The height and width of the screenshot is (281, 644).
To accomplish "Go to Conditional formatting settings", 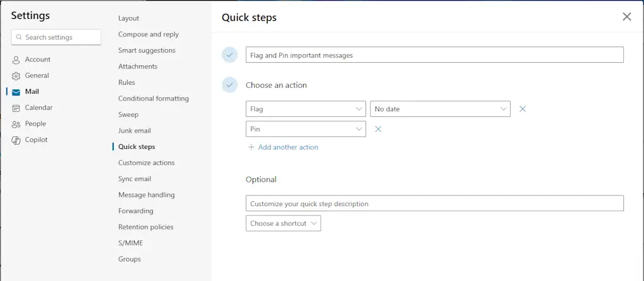I will click(153, 99).
